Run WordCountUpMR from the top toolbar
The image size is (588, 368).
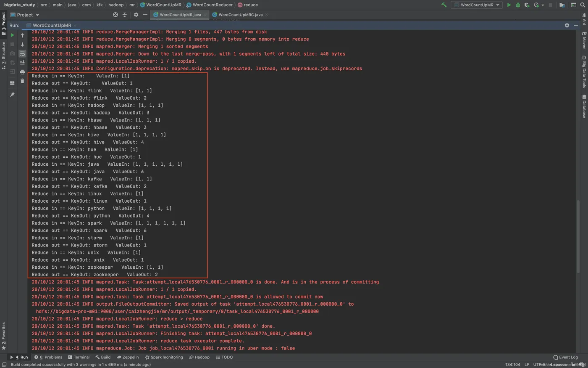(509, 5)
